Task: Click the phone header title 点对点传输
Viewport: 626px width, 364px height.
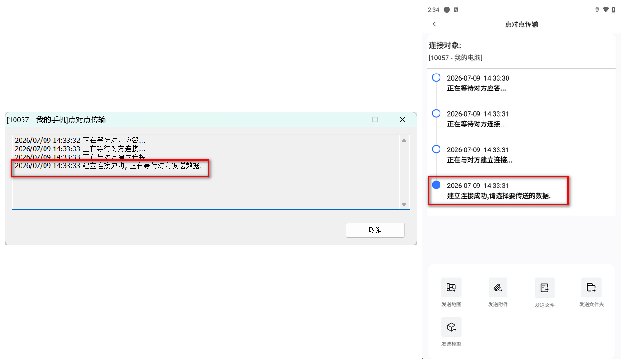Action: coord(522,24)
